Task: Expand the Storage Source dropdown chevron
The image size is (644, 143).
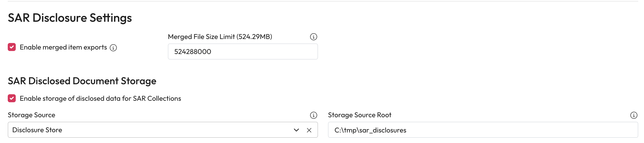Action: tap(296, 130)
